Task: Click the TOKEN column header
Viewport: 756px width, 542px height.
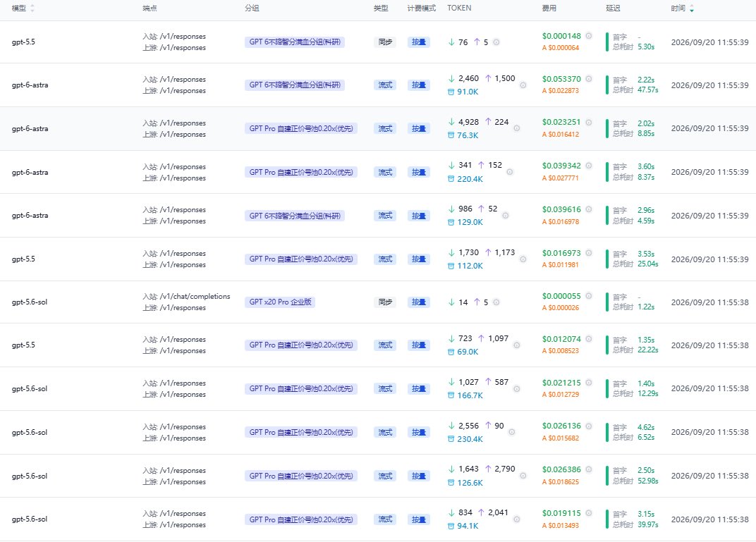Action: (460, 8)
